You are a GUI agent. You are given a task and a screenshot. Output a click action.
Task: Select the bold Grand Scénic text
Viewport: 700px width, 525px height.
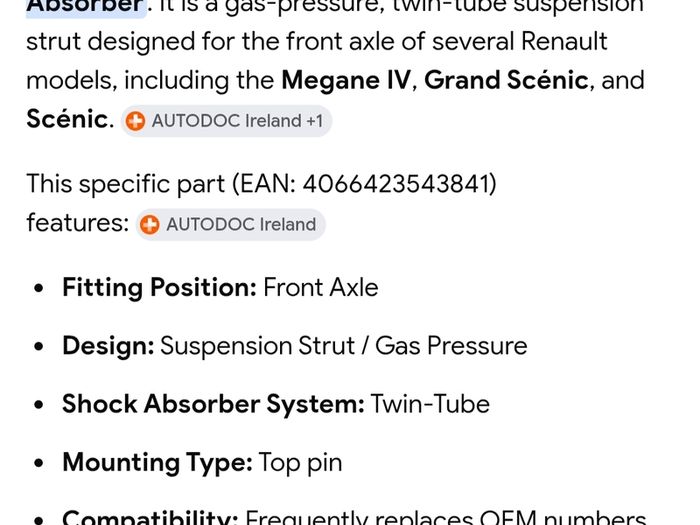(506, 80)
